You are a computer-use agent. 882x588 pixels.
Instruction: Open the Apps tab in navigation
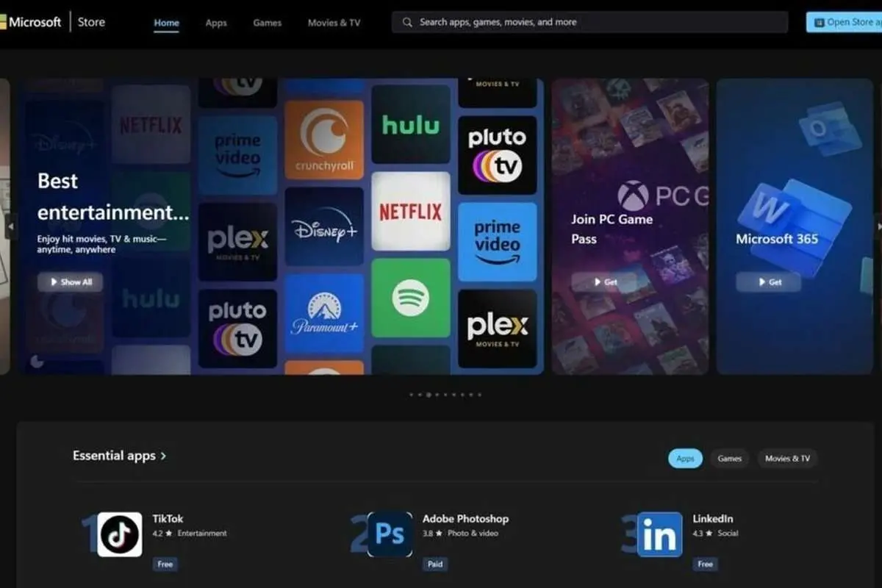(216, 23)
